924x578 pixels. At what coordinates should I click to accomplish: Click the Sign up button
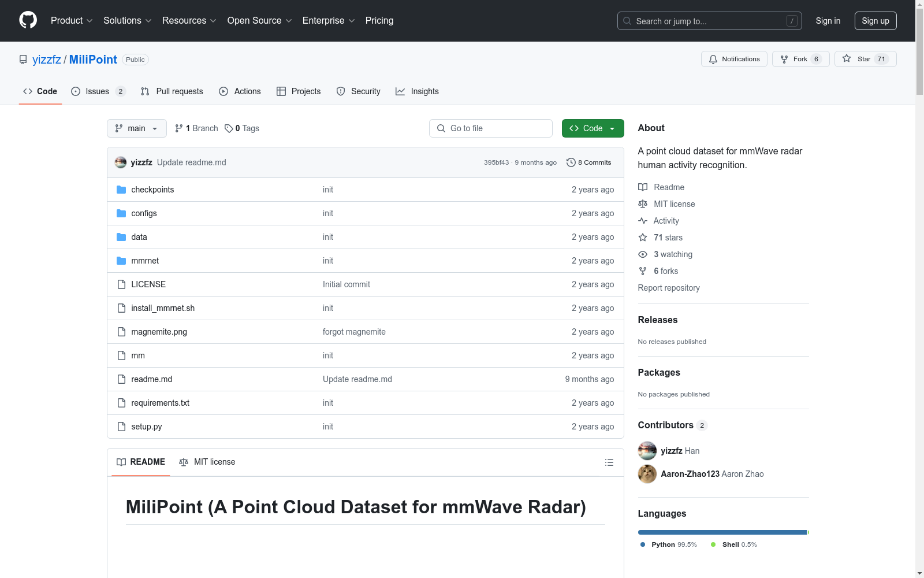pos(875,21)
